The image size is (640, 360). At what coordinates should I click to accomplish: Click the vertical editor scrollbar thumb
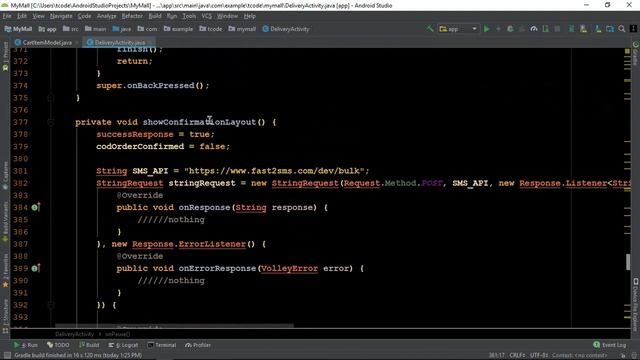pyautogui.click(x=628, y=262)
